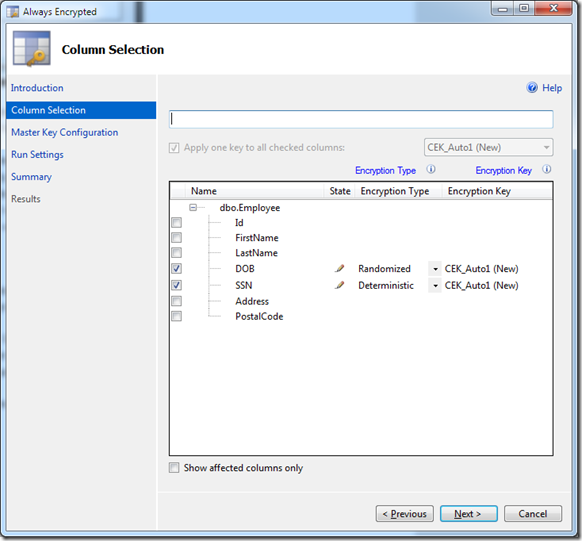The width and height of the screenshot is (582, 541).
Task: Collapse the dbo.Employee tree node
Action: [x=193, y=207]
